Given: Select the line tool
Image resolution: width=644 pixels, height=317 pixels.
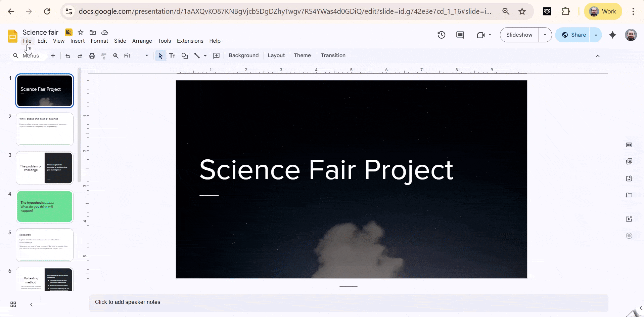Looking at the screenshot, I should [197, 56].
